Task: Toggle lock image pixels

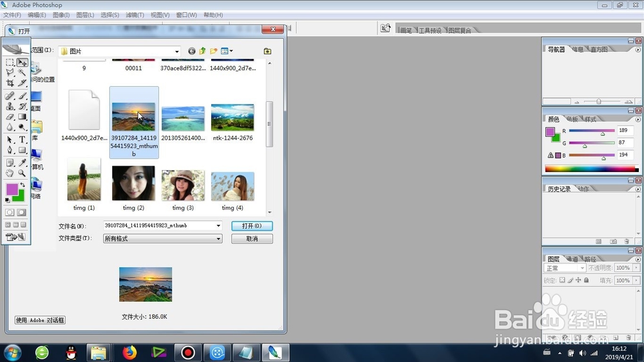Action: pos(571,280)
